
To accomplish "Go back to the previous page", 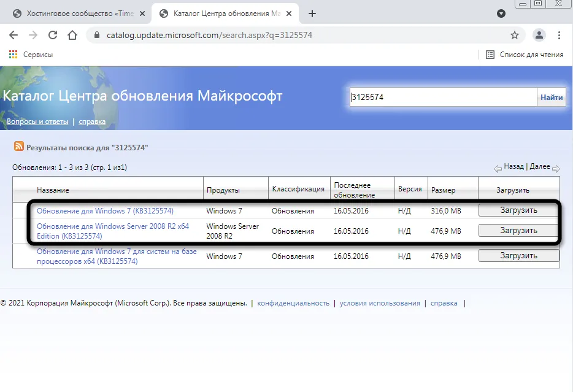I will 13,35.
